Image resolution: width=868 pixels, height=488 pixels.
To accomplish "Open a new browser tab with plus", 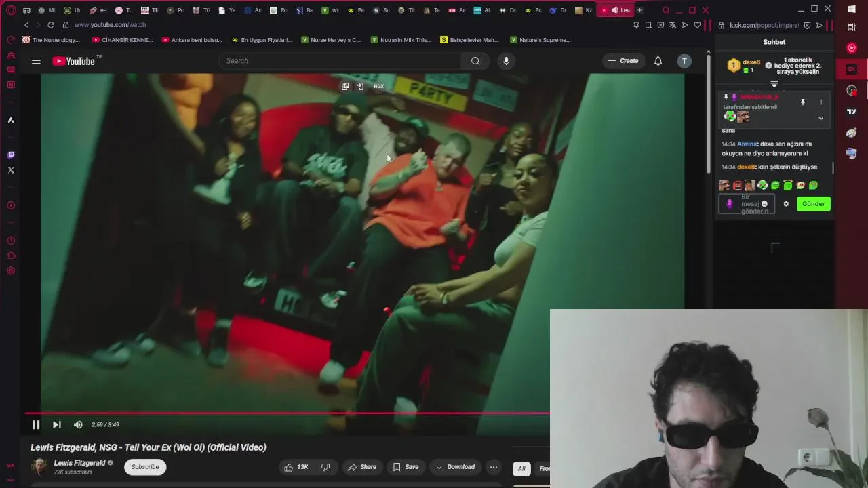I will point(639,10).
